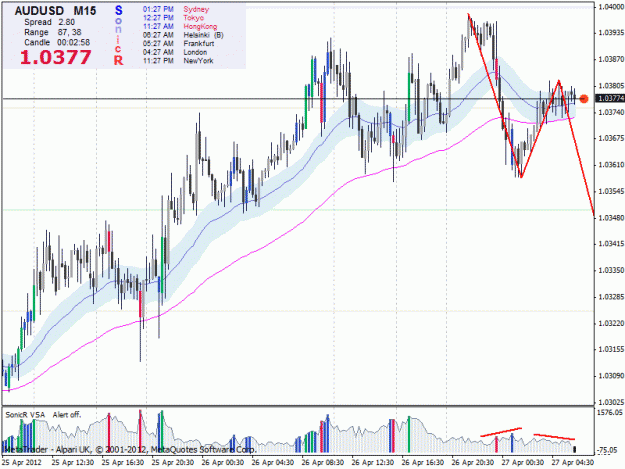
Task: Click the 26 Apr 04:30 time label
Action: 273,462
